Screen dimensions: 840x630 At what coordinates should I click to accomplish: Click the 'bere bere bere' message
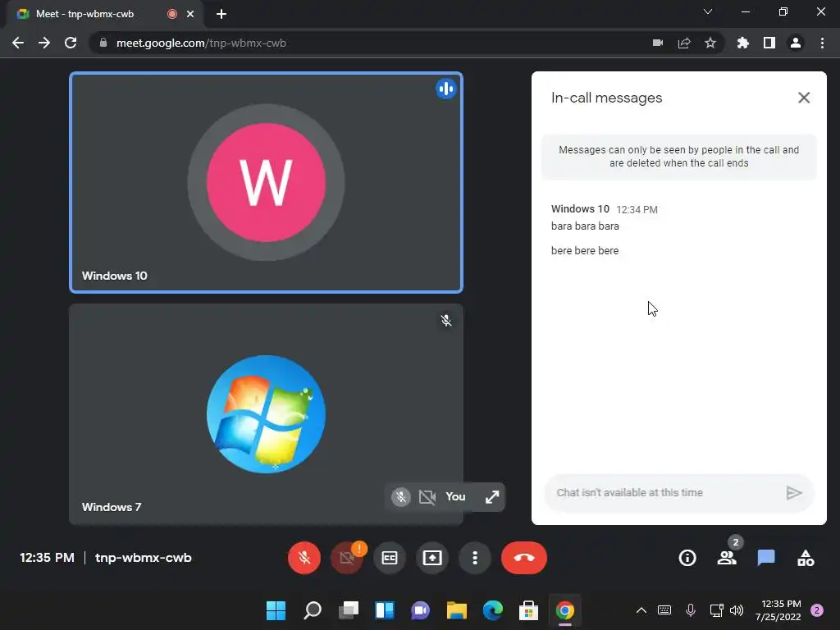coord(585,251)
